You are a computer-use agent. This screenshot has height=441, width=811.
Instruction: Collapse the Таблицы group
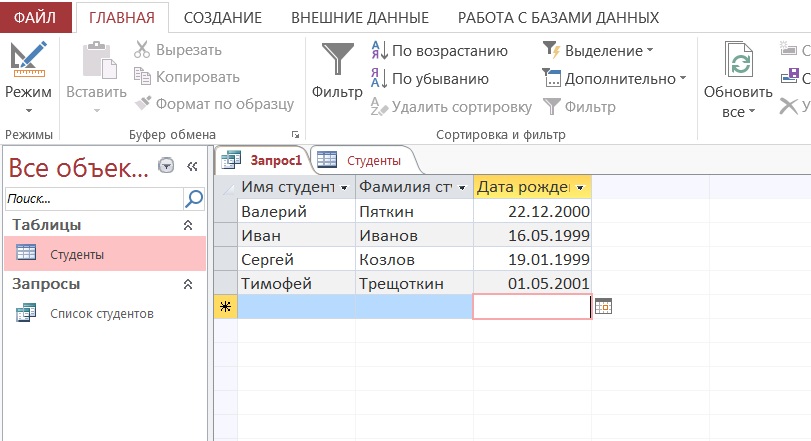[x=188, y=225]
